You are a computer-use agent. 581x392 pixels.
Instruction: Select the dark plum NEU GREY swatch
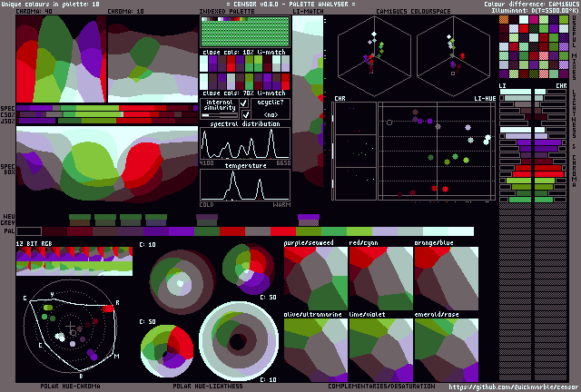coord(207,220)
